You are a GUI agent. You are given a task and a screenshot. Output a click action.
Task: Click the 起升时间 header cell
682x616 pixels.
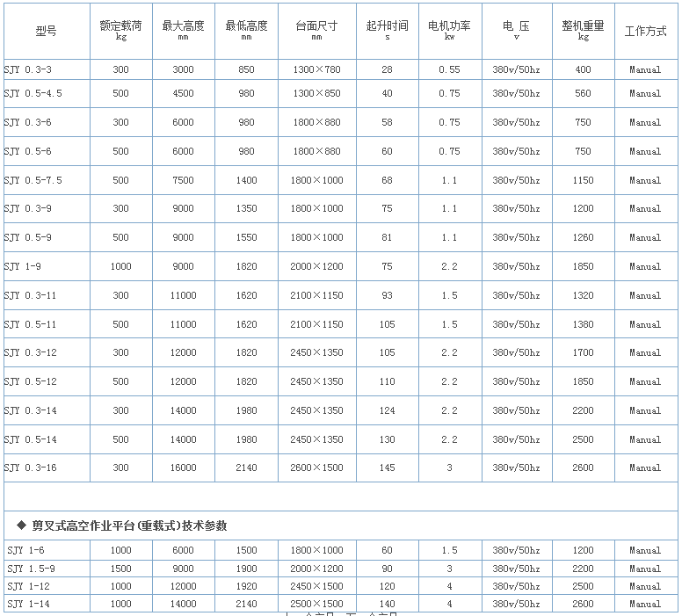[x=387, y=31]
